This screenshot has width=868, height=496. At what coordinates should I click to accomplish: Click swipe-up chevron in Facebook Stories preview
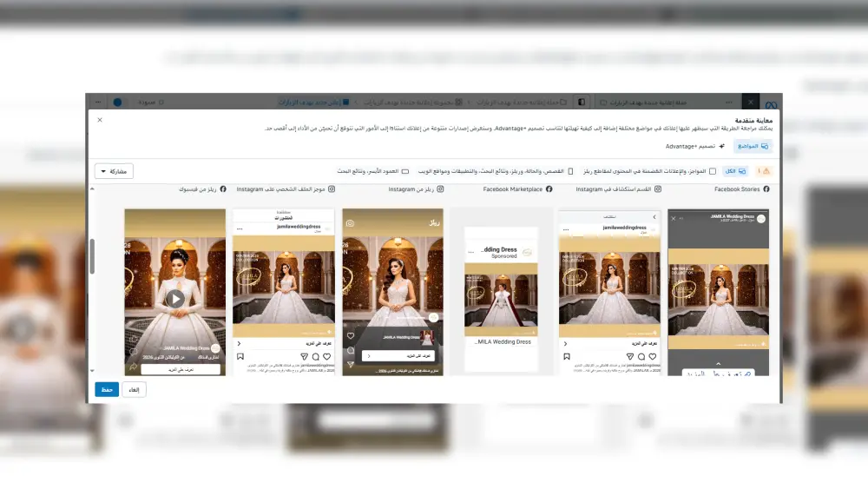(718, 364)
